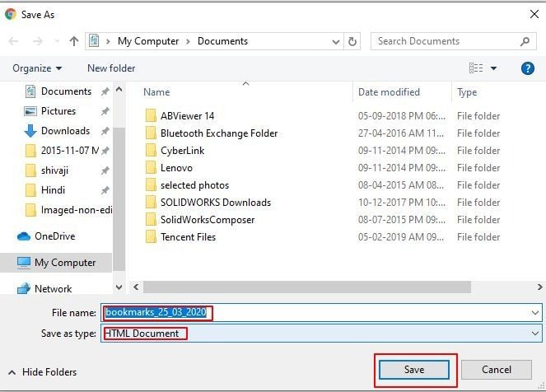This screenshot has width=546, height=392.
Task: Click the Save button
Action: tap(414, 370)
